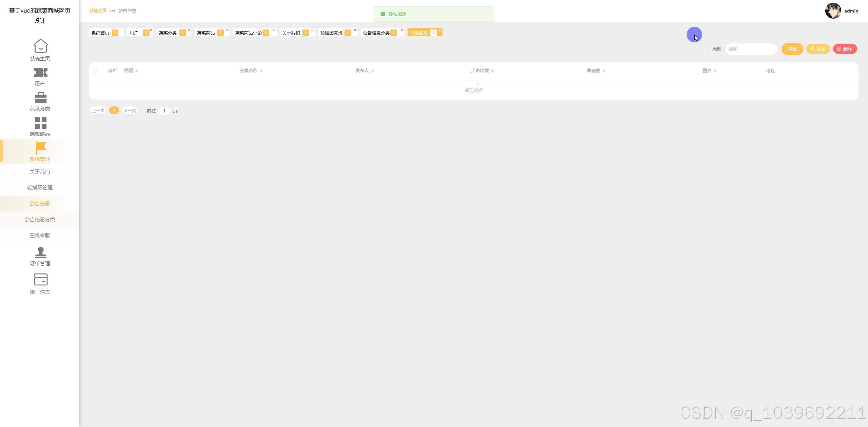
Task: Click the 前往 page number box
Action: click(x=164, y=111)
